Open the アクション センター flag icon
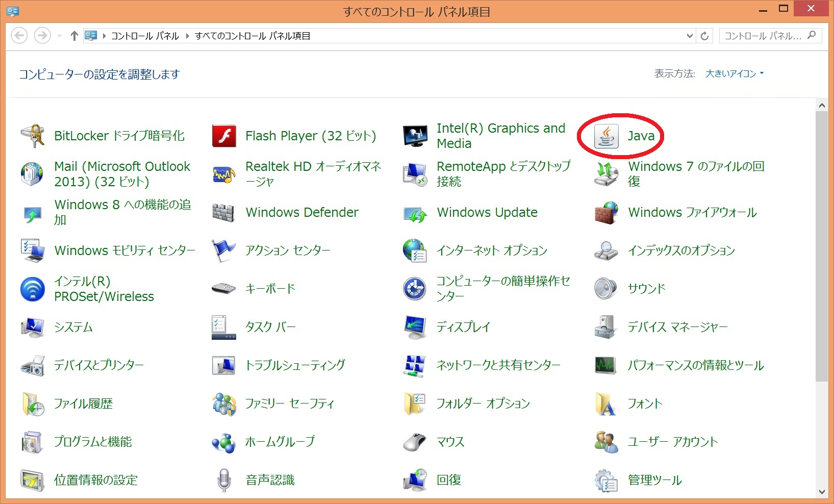 pos(224,250)
